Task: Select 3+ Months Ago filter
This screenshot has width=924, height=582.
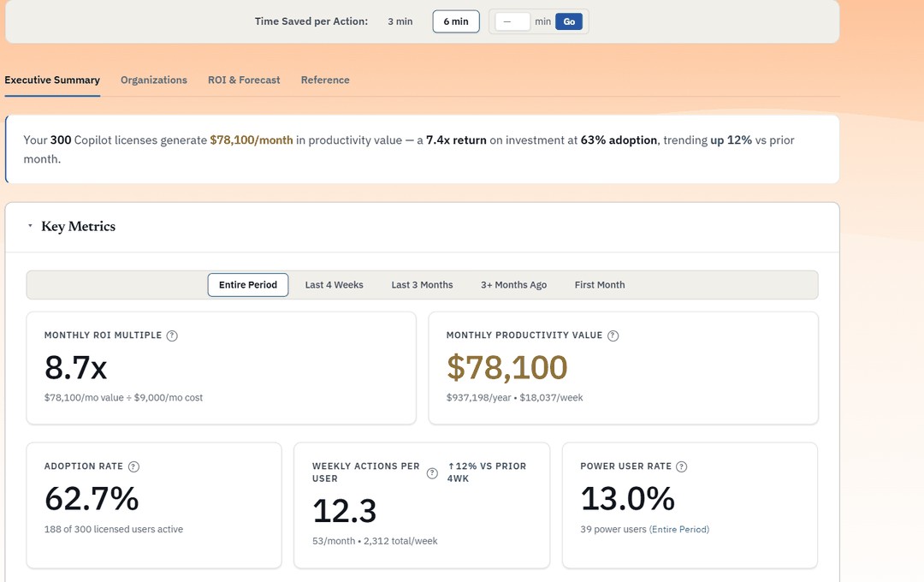Action: coord(514,285)
